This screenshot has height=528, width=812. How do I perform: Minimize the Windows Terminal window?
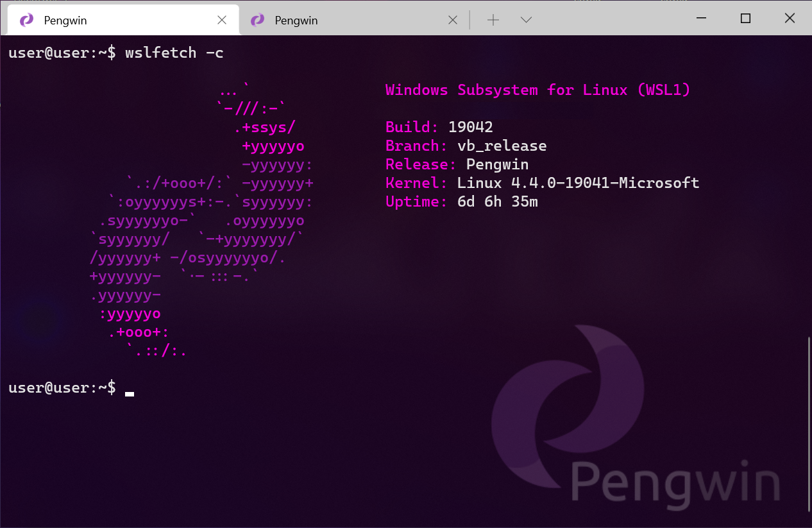pos(701,19)
